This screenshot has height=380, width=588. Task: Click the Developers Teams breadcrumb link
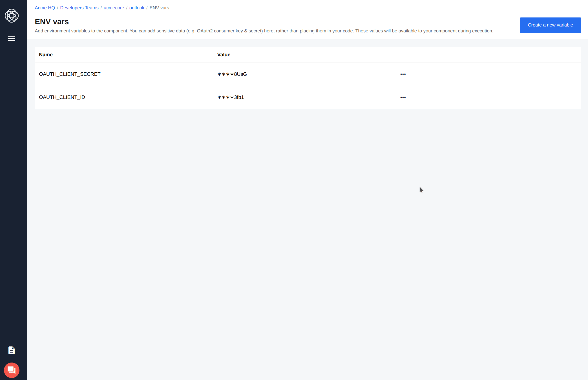pyautogui.click(x=79, y=8)
